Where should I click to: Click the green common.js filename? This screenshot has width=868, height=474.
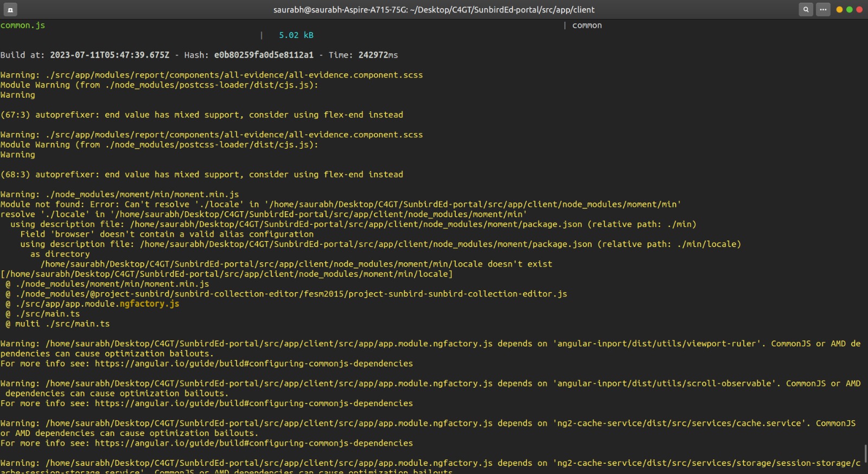(x=23, y=26)
